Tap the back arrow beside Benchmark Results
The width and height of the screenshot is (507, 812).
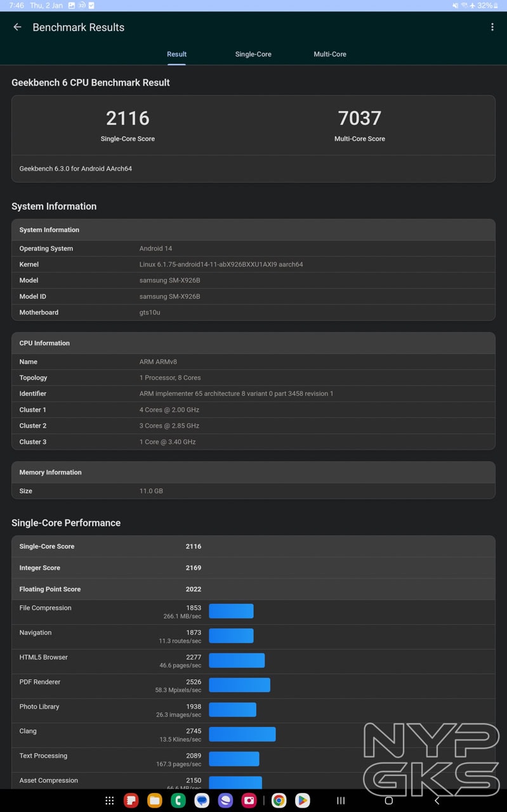(x=17, y=27)
